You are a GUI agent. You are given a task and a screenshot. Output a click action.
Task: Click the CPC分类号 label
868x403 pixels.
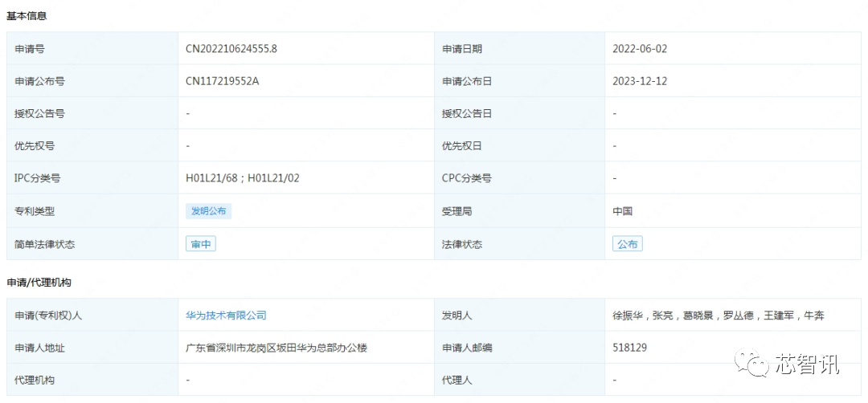coord(466,178)
